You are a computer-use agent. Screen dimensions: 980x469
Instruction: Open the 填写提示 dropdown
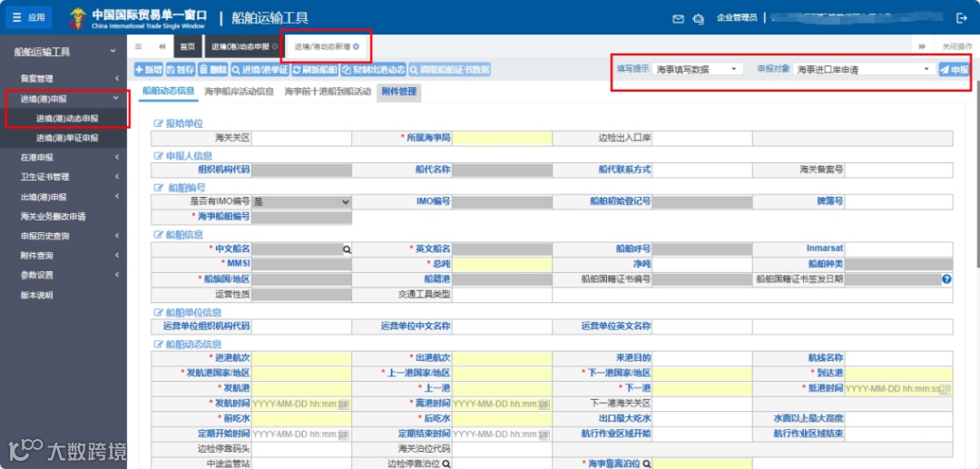(x=698, y=69)
